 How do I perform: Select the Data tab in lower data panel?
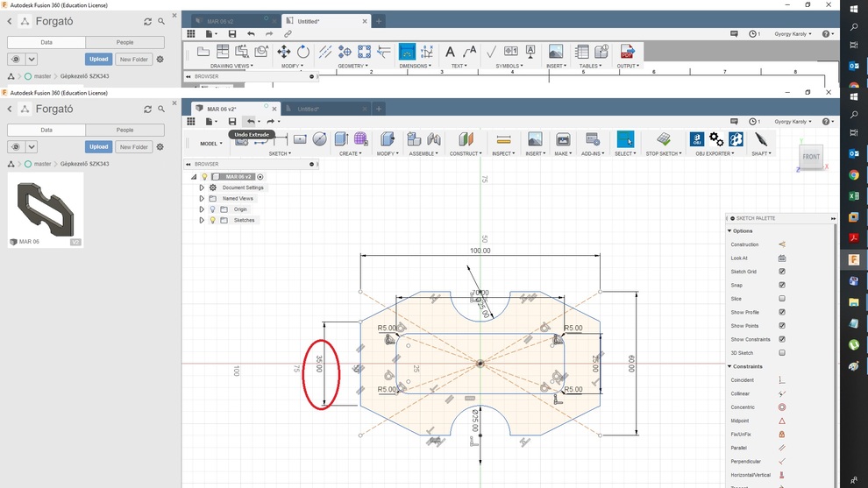pos(46,130)
